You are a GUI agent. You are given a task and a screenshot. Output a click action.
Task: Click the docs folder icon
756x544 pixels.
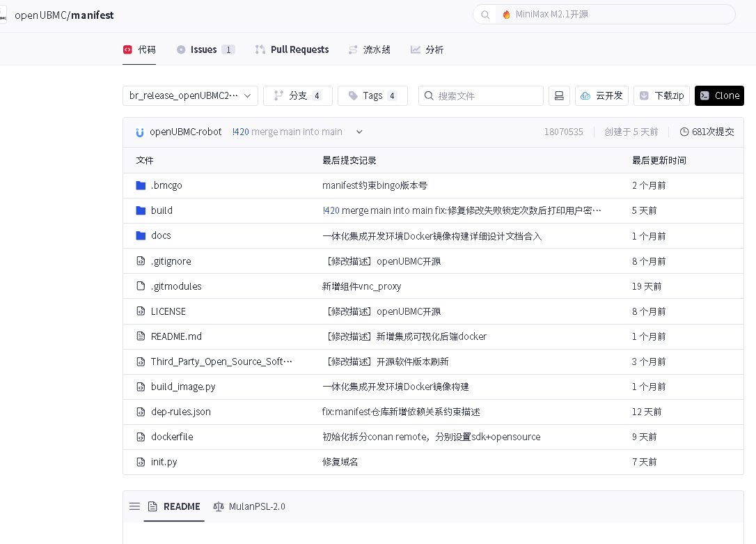pos(141,235)
